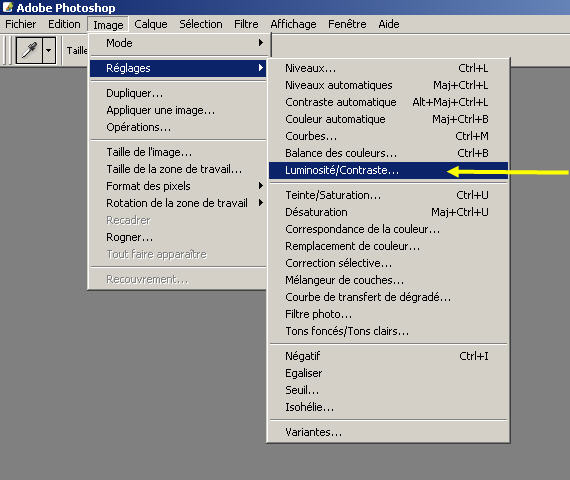Apply Désaturation

pos(388,212)
